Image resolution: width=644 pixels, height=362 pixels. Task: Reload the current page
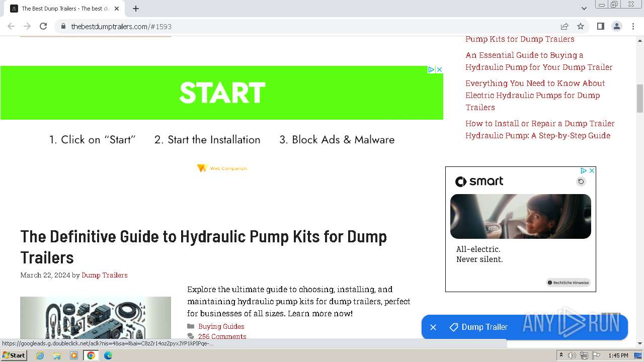[x=43, y=26]
